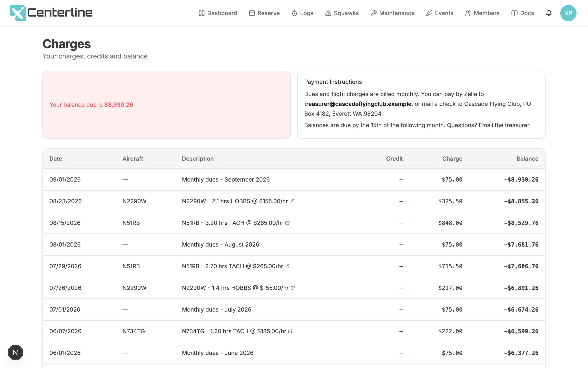Click the -$8,855.26 balance cell
The image size is (588, 368).
click(x=521, y=201)
